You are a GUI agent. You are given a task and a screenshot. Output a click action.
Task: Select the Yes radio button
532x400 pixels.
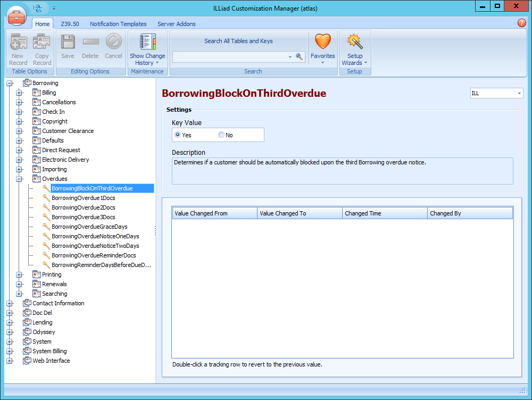tap(178, 135)
